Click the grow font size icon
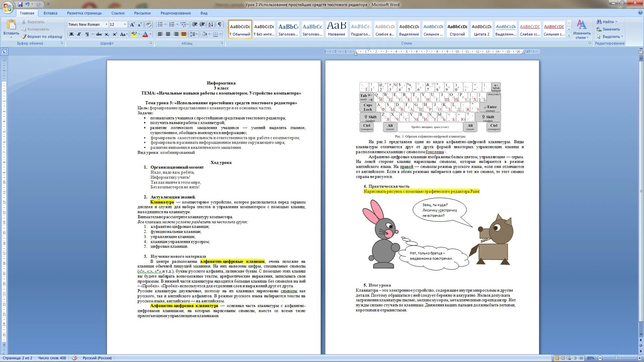This screenshot has width=644, height=362. (x=132, y=24)
